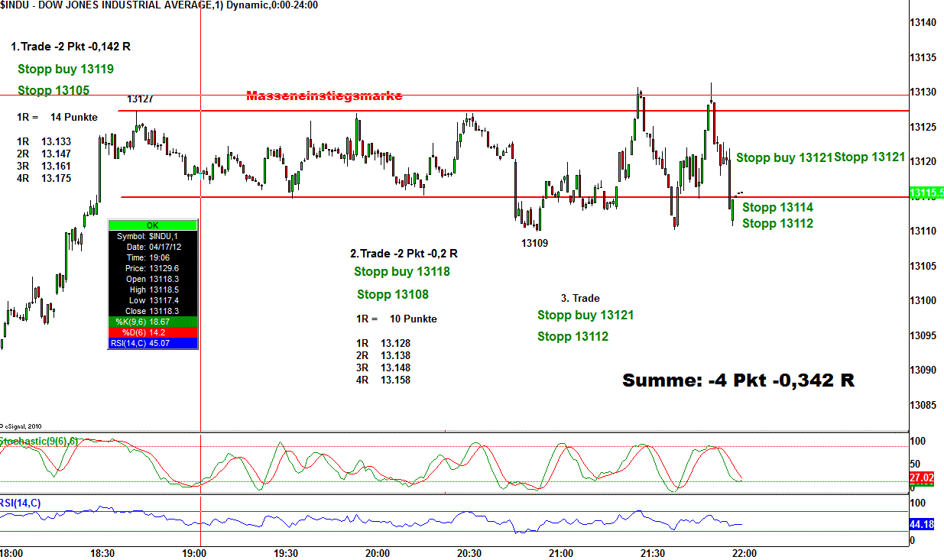Screen dimensions: 944x560
Task: Click the 2.Trade -2 Pkt -0,2 R annotation
Action: (x=404, y=254)
